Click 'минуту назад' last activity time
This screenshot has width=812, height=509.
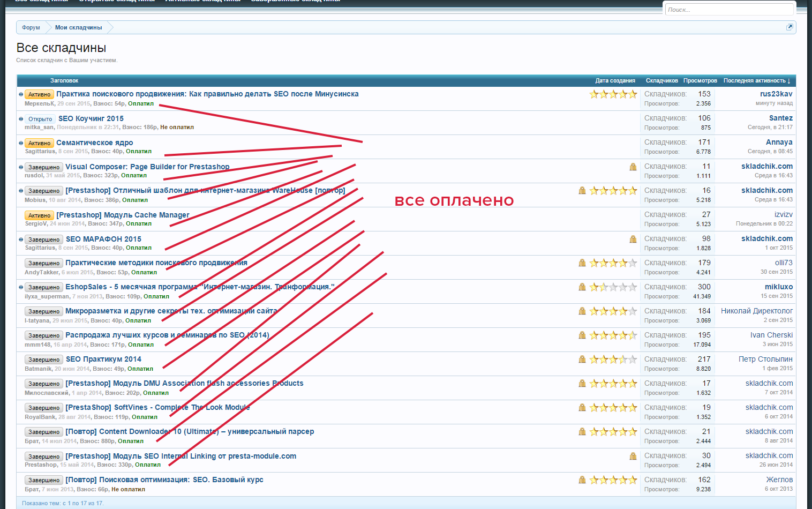pyautogui.click(x=774, y=103)
